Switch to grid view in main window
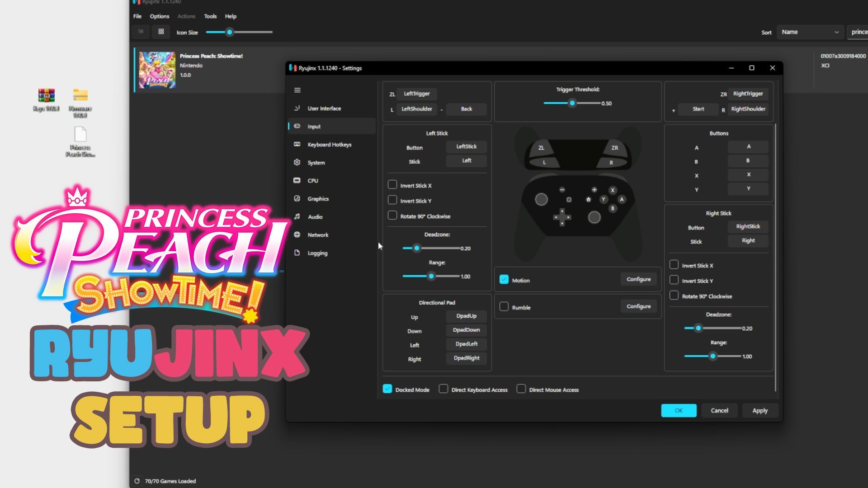 click(x=161, y=32)
